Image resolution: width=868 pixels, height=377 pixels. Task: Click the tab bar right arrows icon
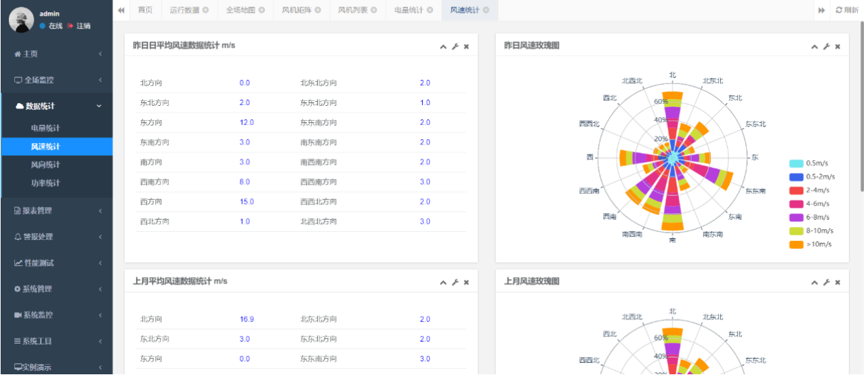[822, 10]
